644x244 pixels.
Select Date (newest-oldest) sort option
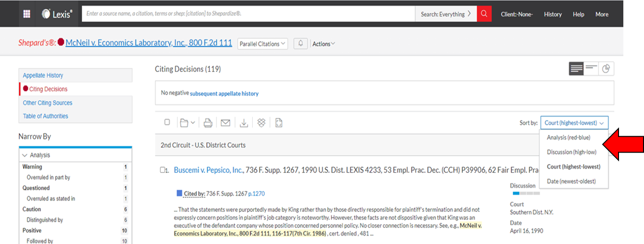[x=571, y=181]
